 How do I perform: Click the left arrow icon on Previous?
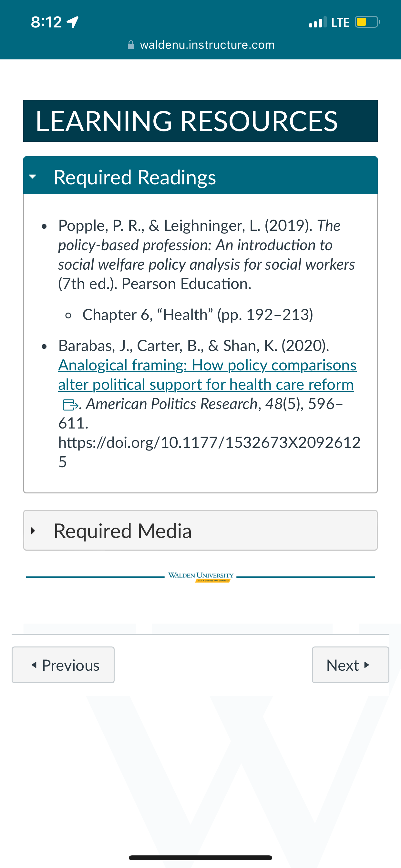(34, 665)
